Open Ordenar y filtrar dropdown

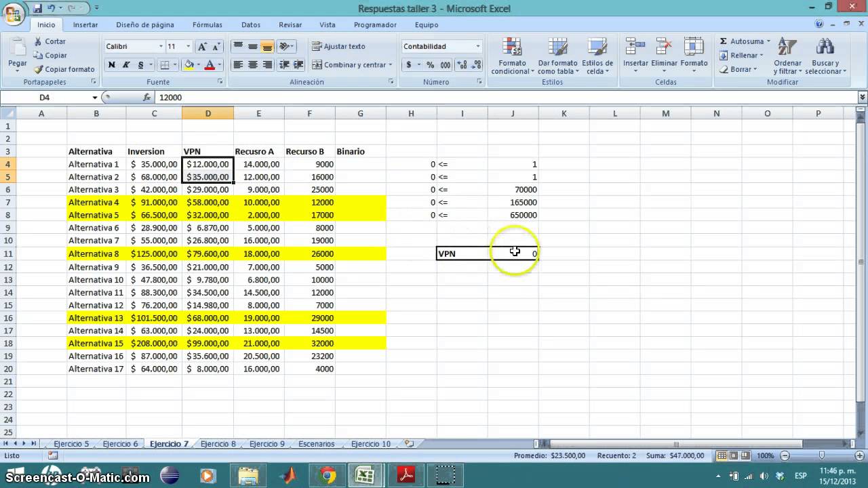click(x=787, y=56)
